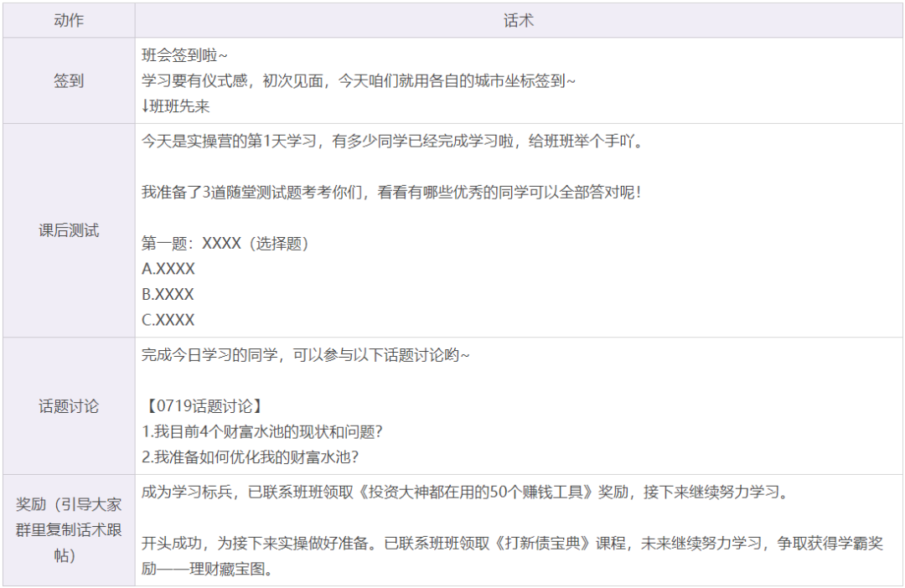Click answer option A.XXXX

click(168, 269)
